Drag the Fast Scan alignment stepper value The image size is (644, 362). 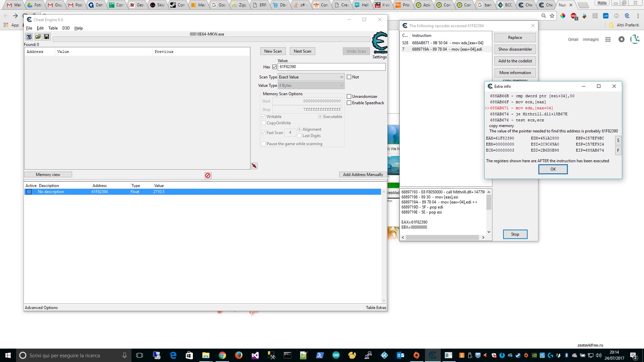pos(290,132)
